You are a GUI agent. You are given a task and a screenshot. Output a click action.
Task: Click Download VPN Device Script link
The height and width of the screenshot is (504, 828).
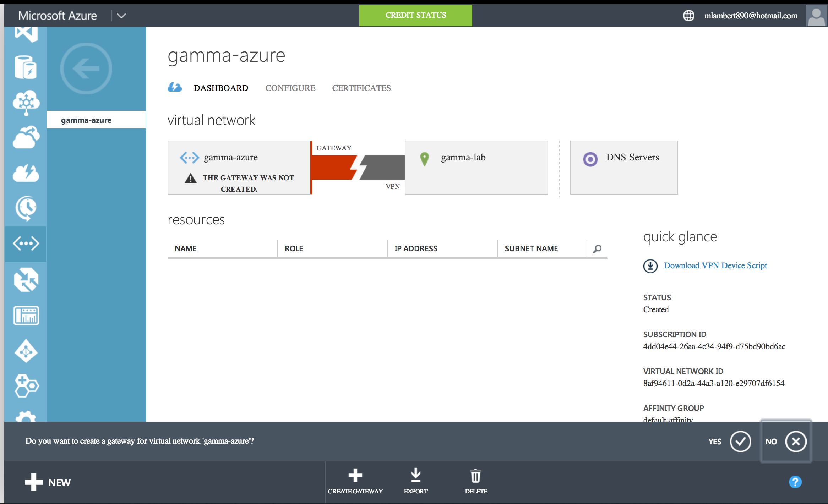point(715,265)
